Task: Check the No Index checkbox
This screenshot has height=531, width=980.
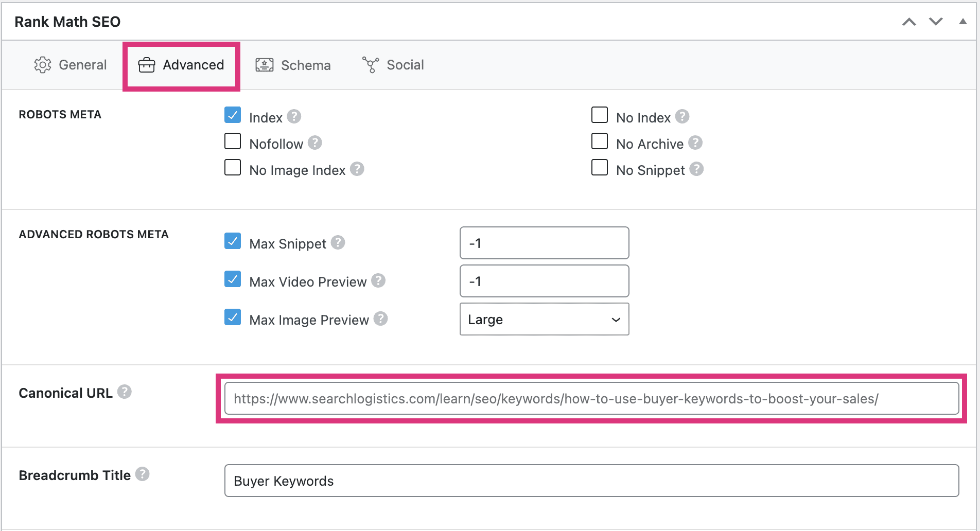Action: point(600,115)
